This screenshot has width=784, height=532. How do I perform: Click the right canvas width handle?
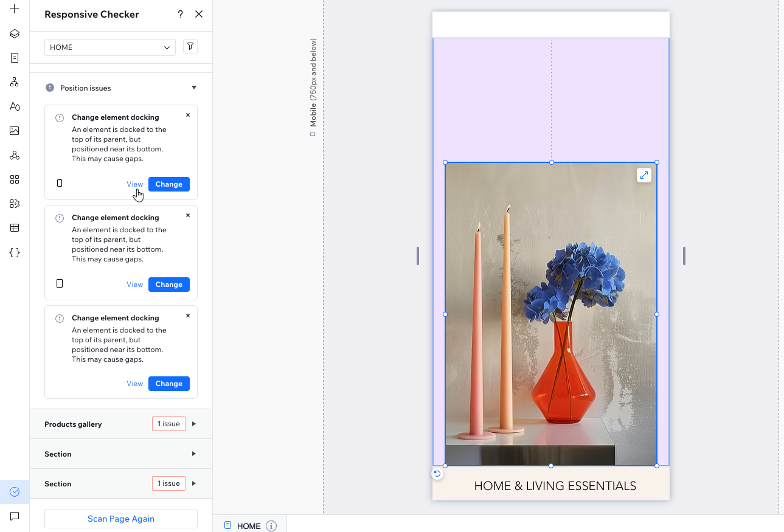pyautogui.click(x=684, y=256)
